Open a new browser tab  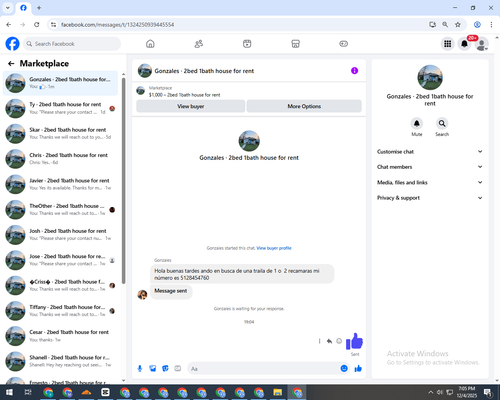tap(39, 8)
